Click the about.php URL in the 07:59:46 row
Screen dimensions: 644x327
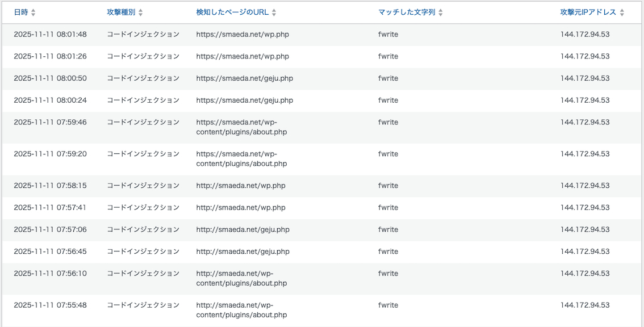[x=241, y=127]
